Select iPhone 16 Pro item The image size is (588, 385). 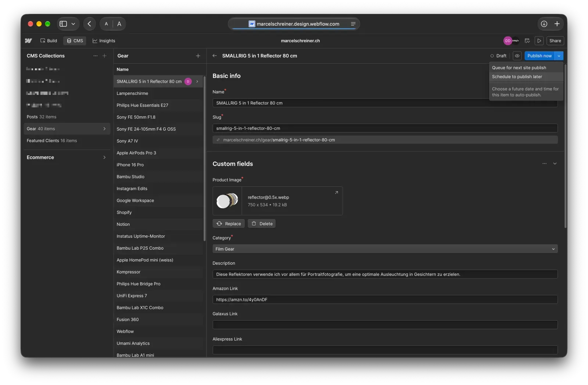(158, 165)
